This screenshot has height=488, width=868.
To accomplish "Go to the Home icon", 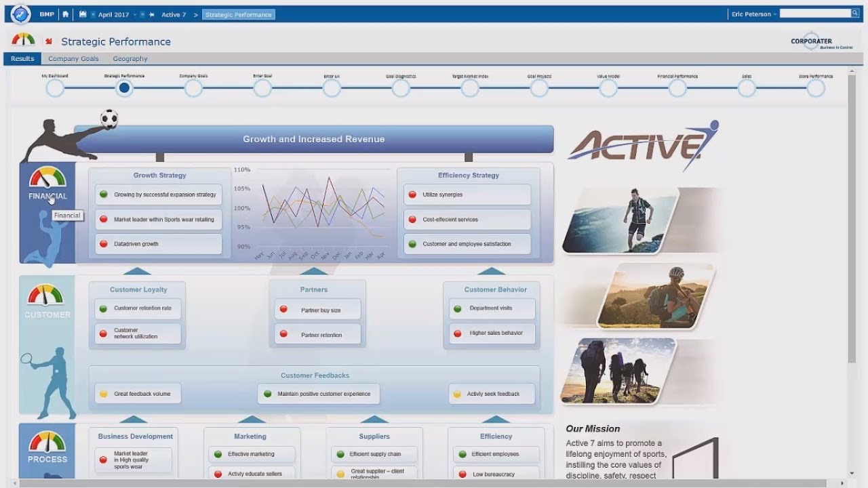I will [x=66, y=14].
